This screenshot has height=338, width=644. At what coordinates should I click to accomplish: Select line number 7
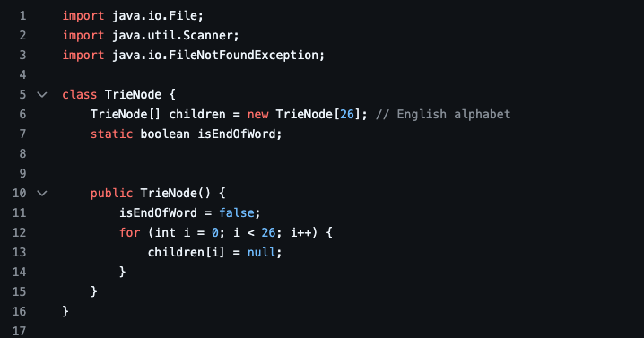[x=22, y=134]
